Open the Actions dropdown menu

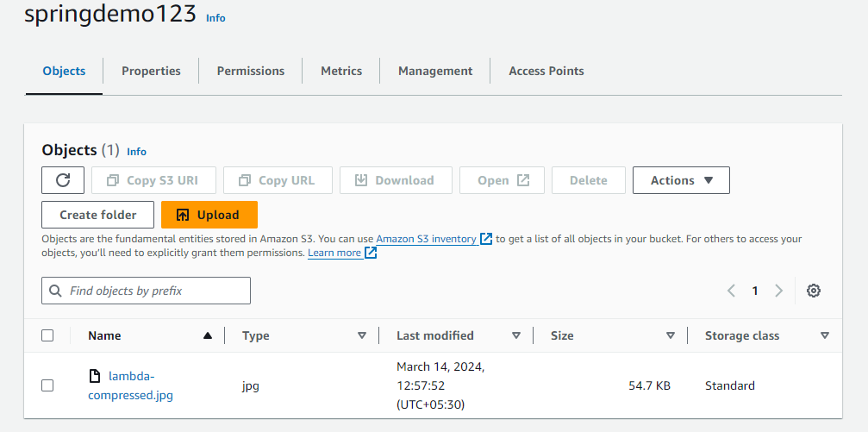[x=681, y=180]
